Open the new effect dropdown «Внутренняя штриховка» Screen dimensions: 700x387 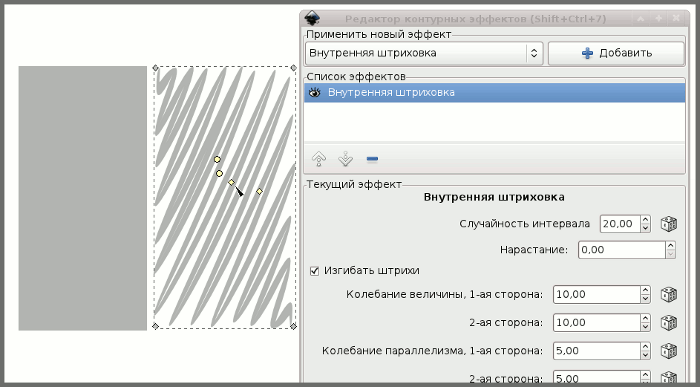click(424, 53)
